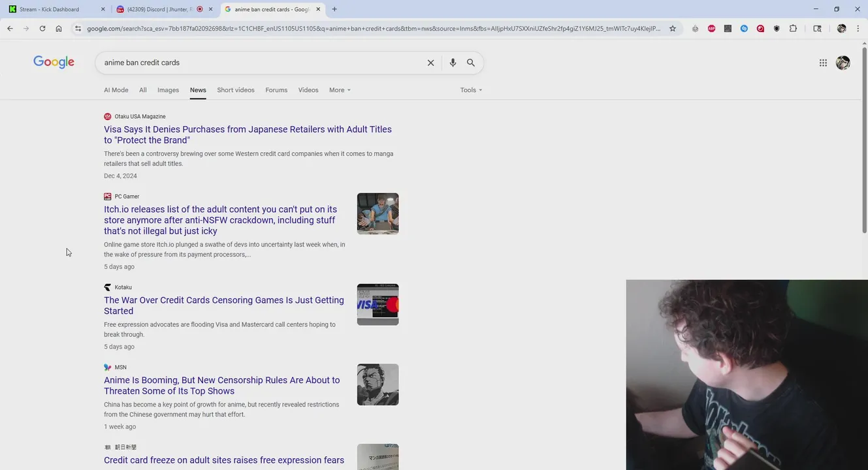868x470 pixels.
Task: Select the Forums tab
Action: pyautogui.click(x=276, y=90)
